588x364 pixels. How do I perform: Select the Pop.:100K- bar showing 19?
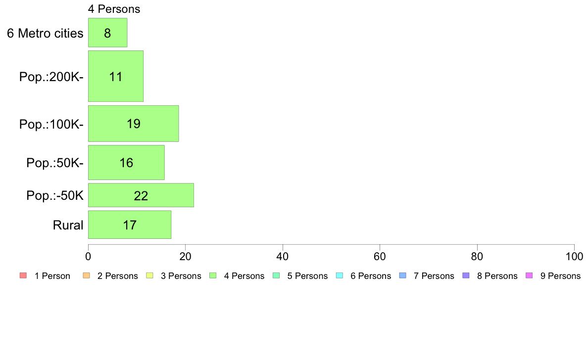coord(133,124)
